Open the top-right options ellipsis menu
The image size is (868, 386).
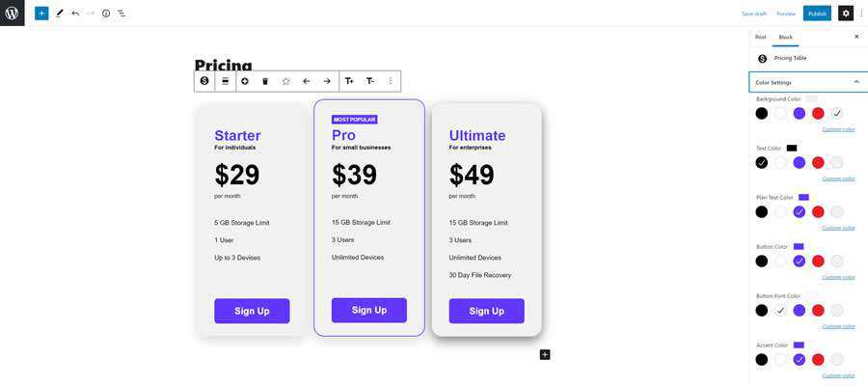pyautogui.click(x=861, y=14)
